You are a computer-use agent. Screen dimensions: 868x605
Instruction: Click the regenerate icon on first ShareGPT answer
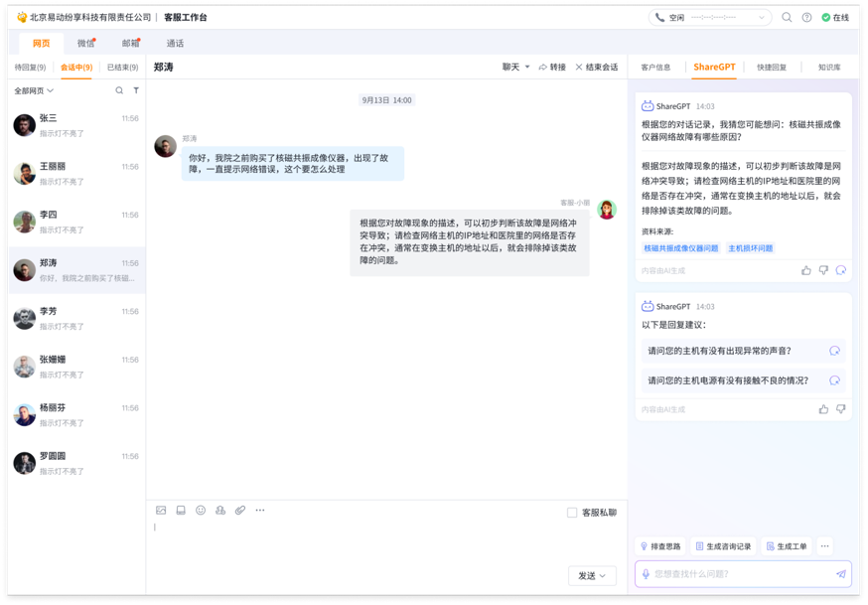pyautogui.click(x=841, y=270)
